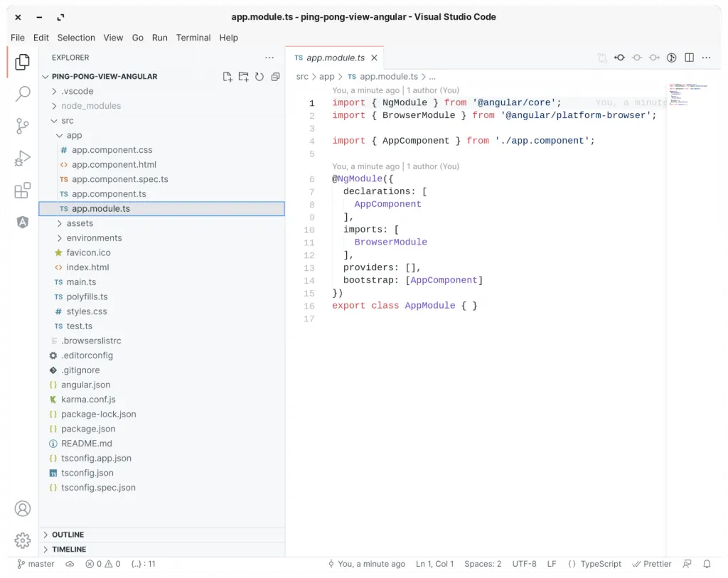Open favicon.ico in the explorer
Viewport: 728px width, 578px height.
[x=161, y=252]
